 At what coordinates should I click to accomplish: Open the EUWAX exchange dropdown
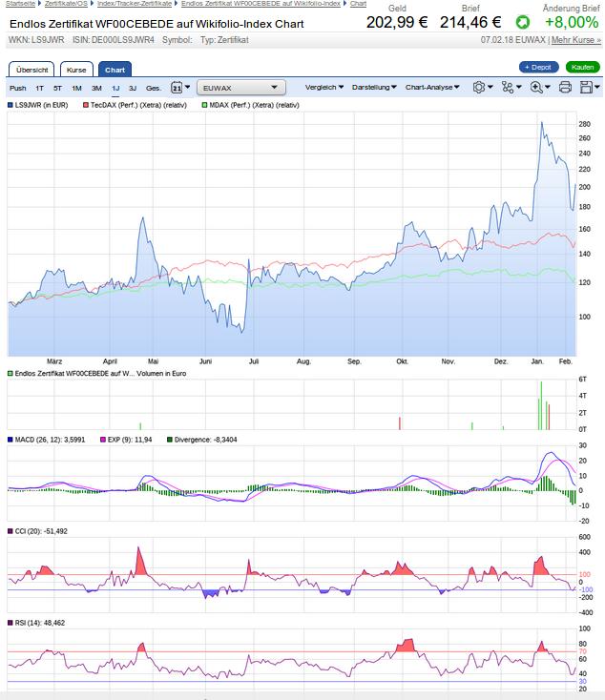point(238,88)
